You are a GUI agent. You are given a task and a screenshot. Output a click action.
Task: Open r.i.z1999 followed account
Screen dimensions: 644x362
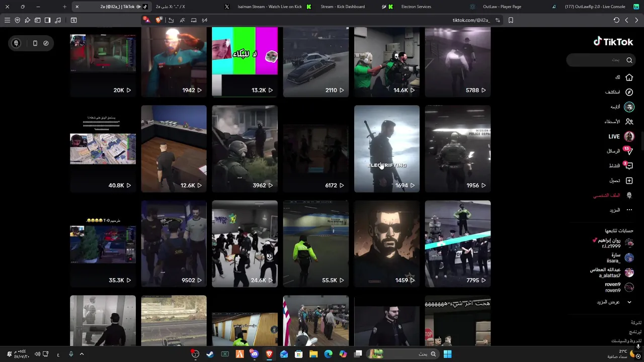click(613, 243)
